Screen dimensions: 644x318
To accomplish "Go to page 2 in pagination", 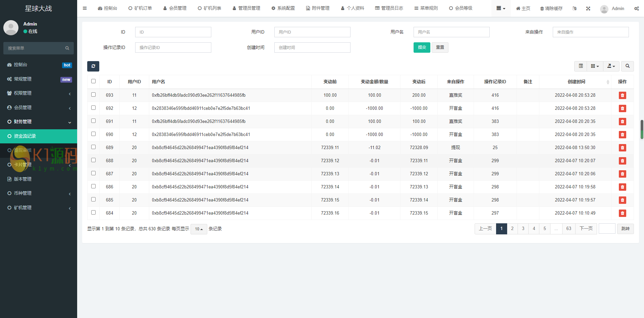I will [x=512, y=229].
